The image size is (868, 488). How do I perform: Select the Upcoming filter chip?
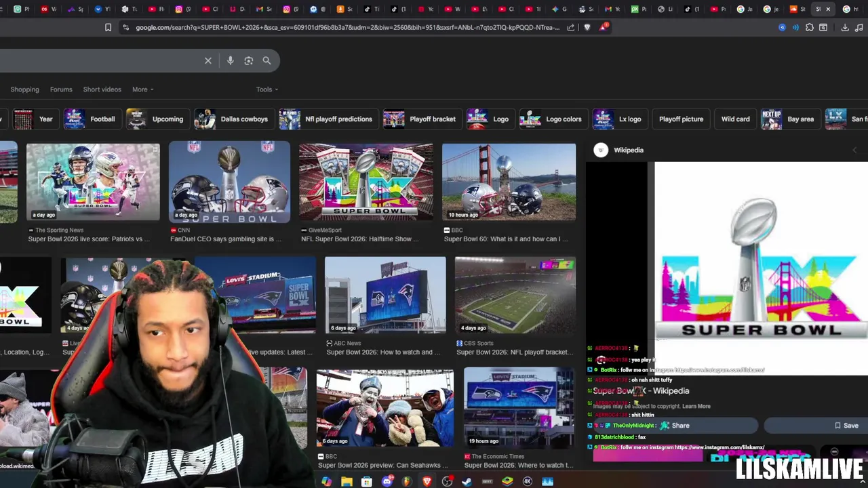[157, 119]
